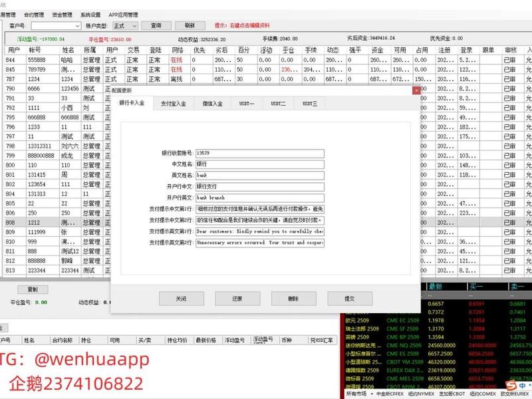Submit the config with 提交
532x399 pixels.
point(350,299)
